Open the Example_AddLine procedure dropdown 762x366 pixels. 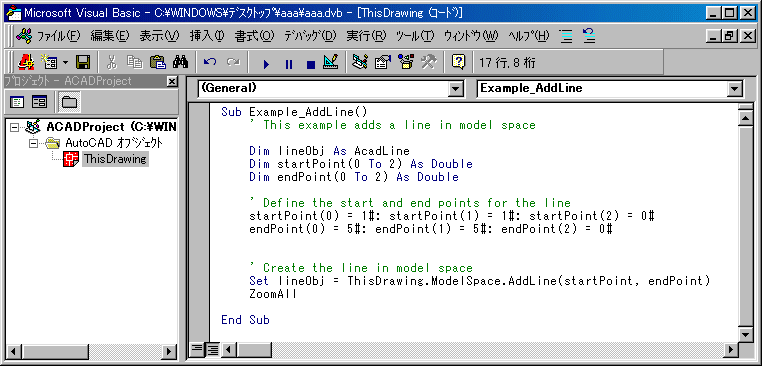(x=734, y=88)
